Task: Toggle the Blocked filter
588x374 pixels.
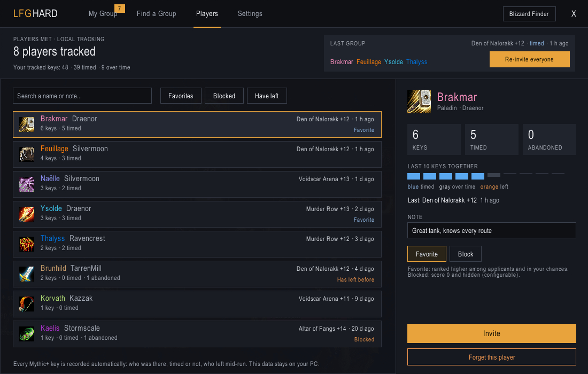Action: pos(225,96)
